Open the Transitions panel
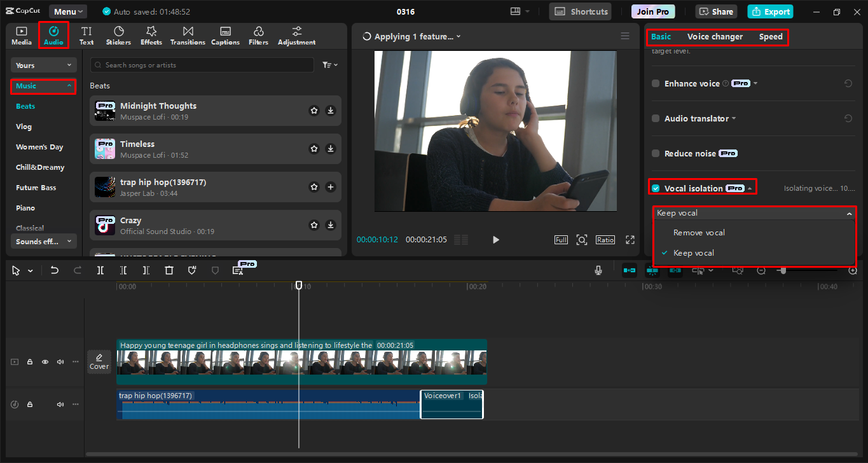Screen dimensions: 868x463 [187, 35]
